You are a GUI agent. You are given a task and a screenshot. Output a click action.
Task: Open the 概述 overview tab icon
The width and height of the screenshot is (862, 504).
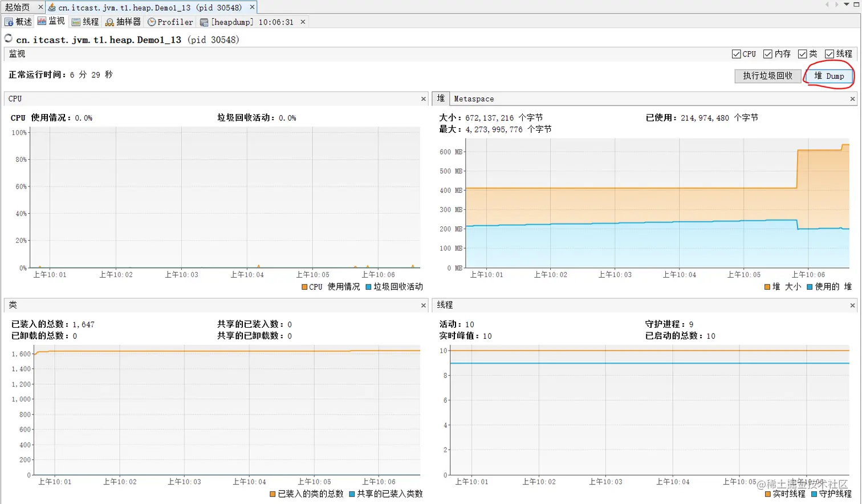[9, 22]
